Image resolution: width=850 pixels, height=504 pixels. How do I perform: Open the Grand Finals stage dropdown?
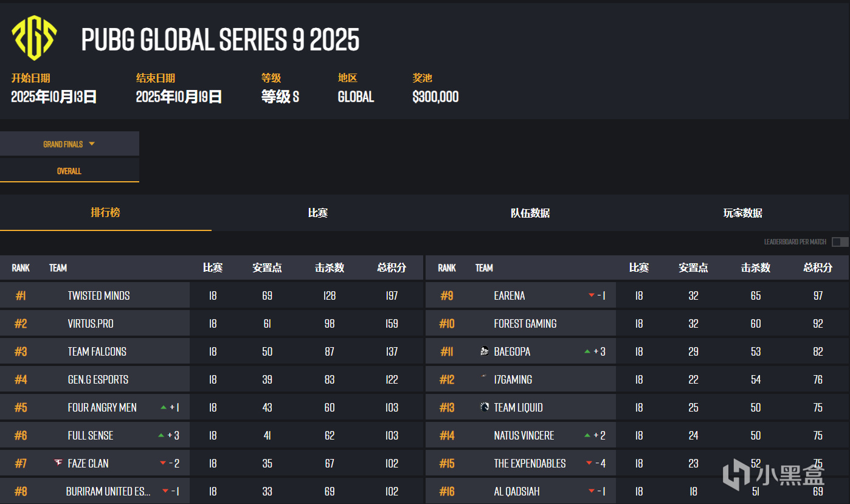click(x=69, y=144)
